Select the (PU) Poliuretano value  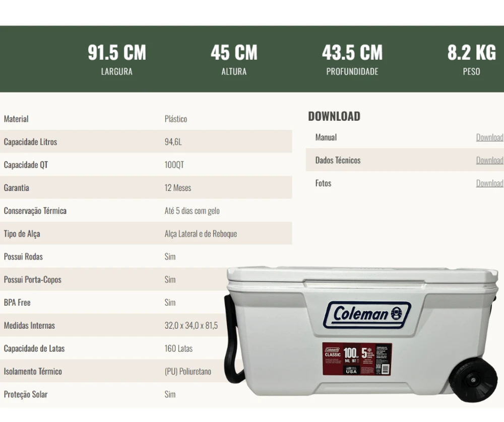point(188,372)
